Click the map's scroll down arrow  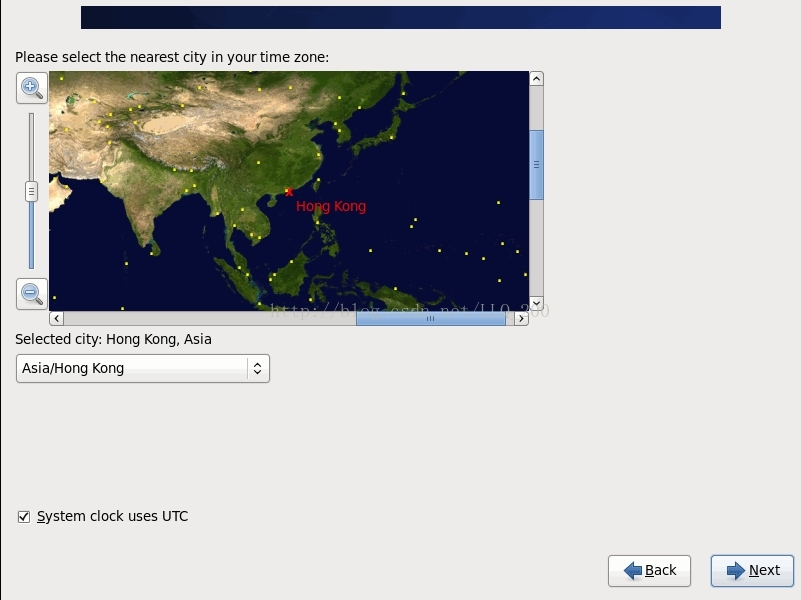click(536, 303)
